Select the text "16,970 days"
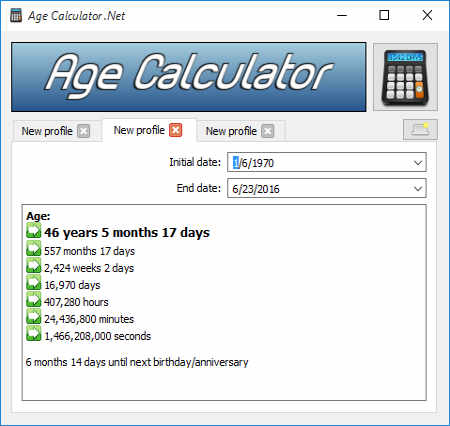The width and height of the screenshot is (450, 426). pos(72,285)
